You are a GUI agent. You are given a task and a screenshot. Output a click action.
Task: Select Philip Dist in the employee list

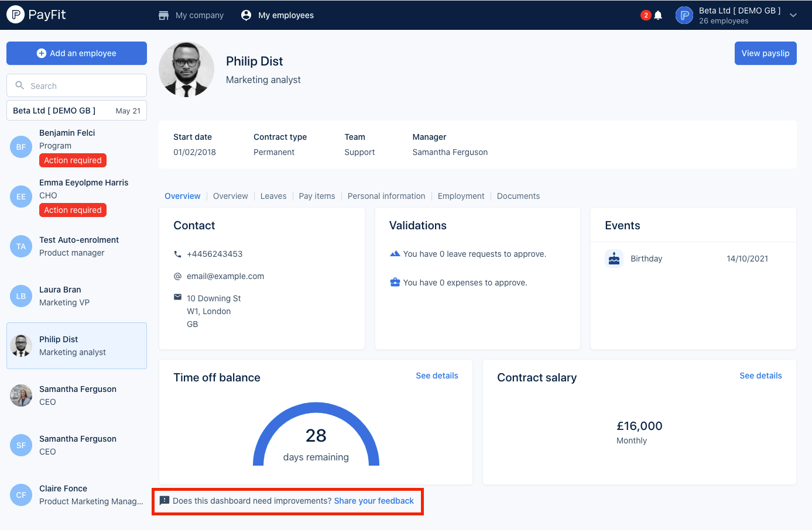(77, 346)
